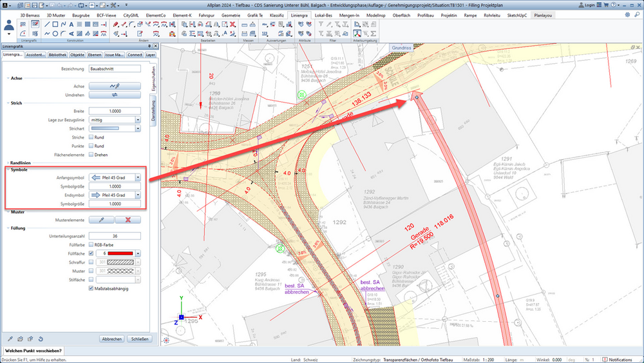Select the Text tool icon (A)

click(71, 25)
